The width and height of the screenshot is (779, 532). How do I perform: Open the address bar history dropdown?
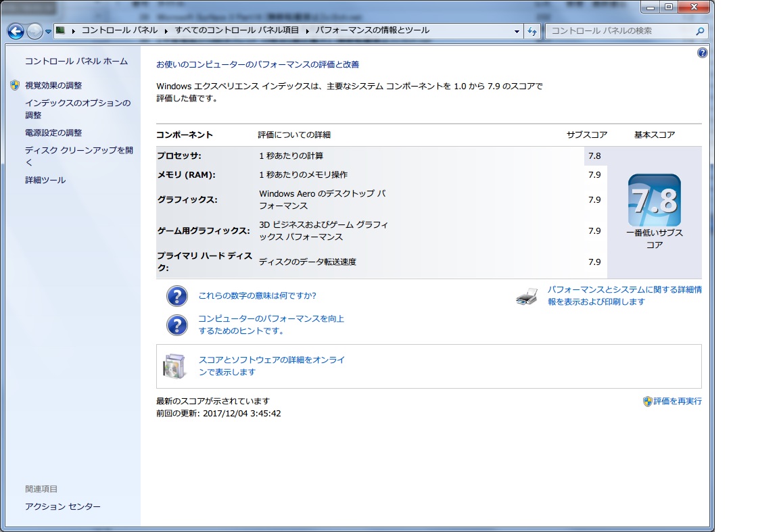(517, 31)
